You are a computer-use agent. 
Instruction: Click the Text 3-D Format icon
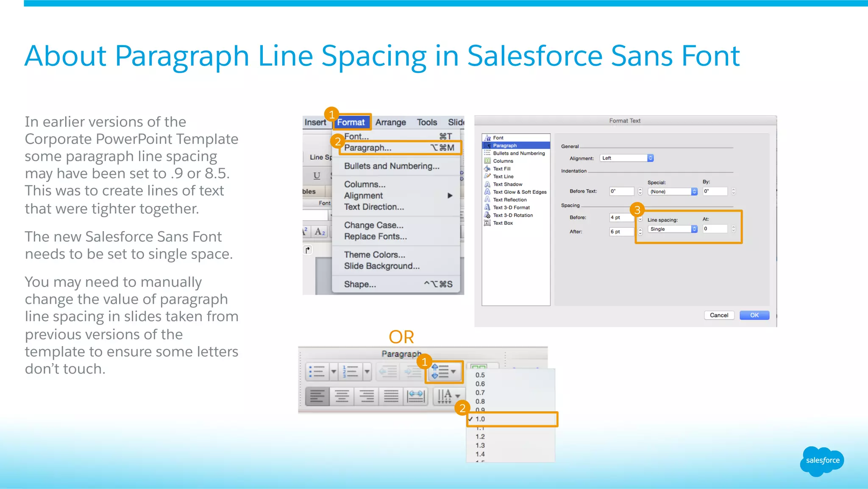click(x=487, y=207)
